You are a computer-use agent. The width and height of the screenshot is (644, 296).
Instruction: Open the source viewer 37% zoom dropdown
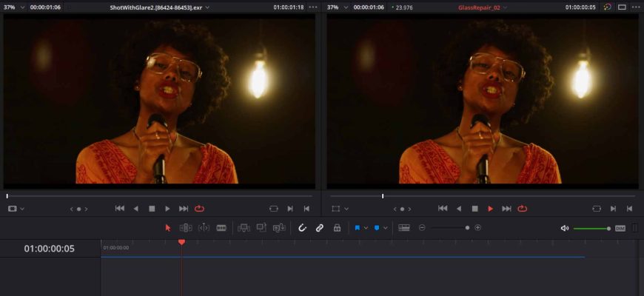(13, 7)
